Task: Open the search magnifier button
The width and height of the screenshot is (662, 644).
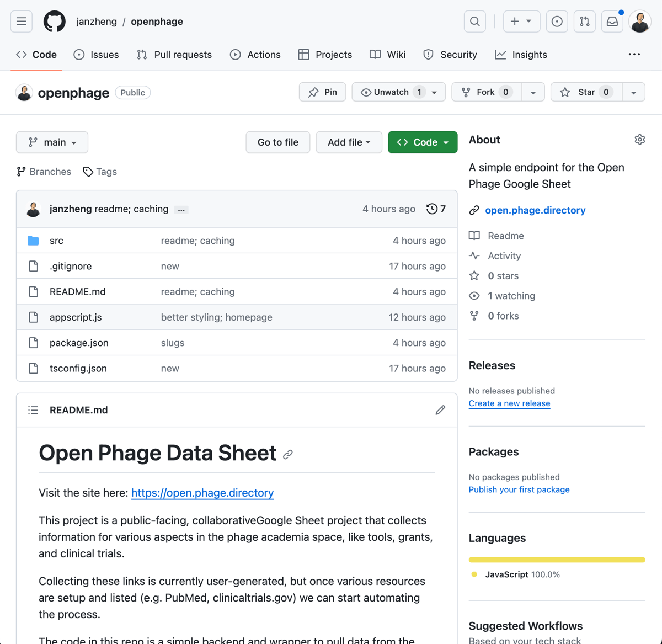Action: [x=475, y=22]
